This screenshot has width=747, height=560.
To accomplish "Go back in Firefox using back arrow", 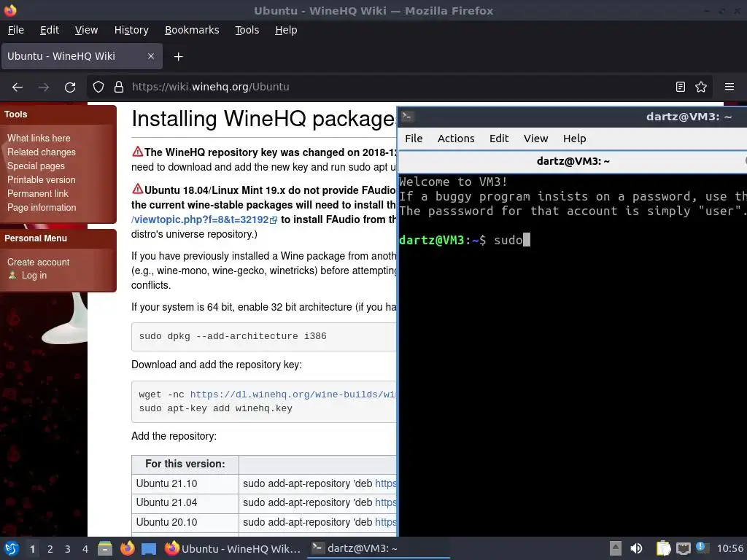I will point(18,87).
